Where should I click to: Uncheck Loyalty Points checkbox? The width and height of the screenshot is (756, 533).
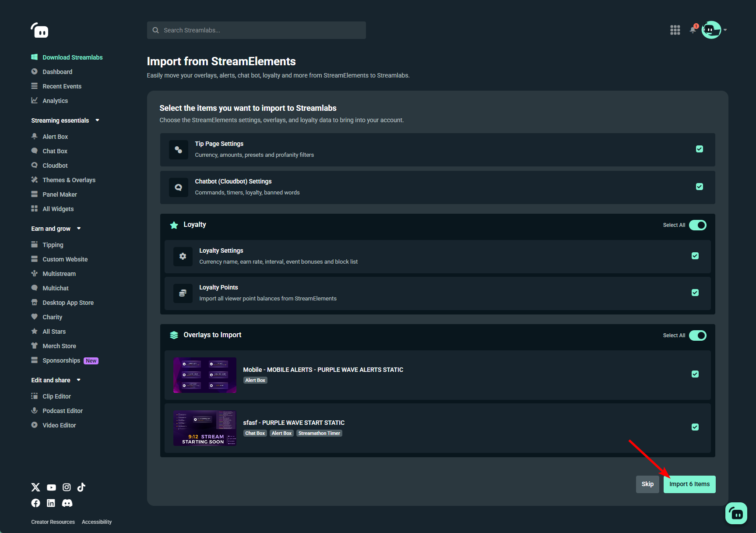tap(695, 293)
